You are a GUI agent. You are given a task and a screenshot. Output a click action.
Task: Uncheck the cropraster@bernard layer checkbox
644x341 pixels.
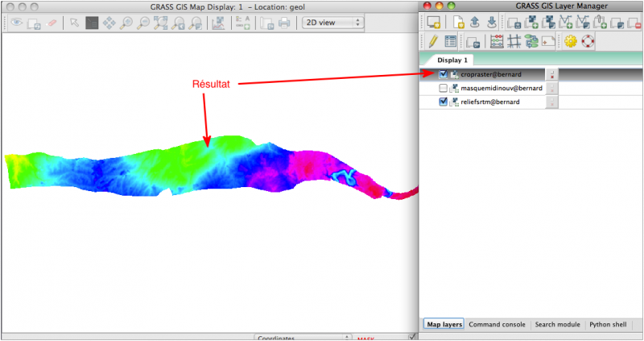pyautogui.click(x=443, y=74)
